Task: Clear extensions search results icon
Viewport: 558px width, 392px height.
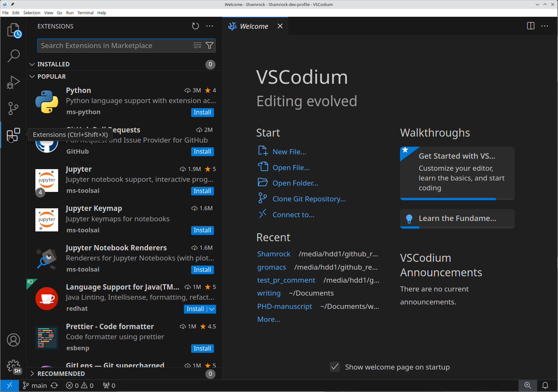Action: pos(197,46)
